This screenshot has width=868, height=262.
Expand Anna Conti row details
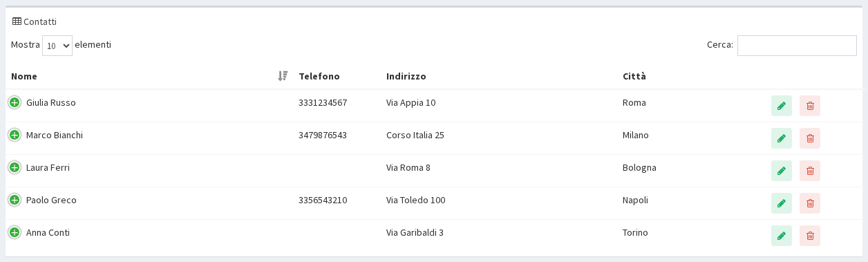15,232
